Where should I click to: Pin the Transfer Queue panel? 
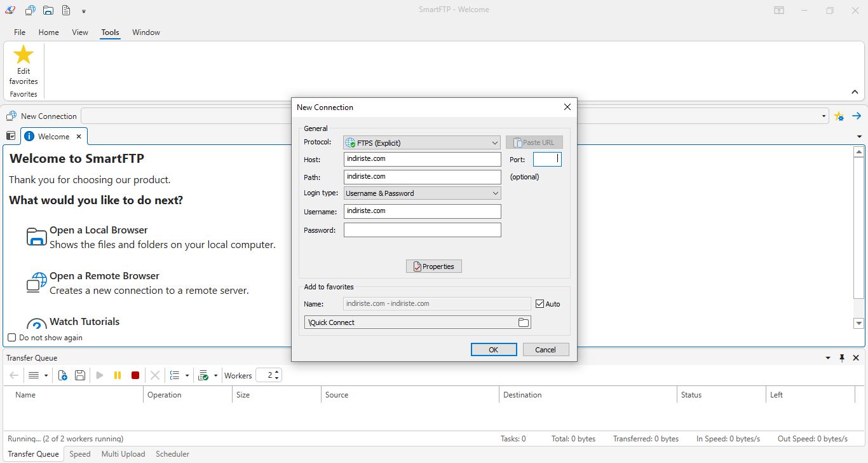(x=842, y=358)
